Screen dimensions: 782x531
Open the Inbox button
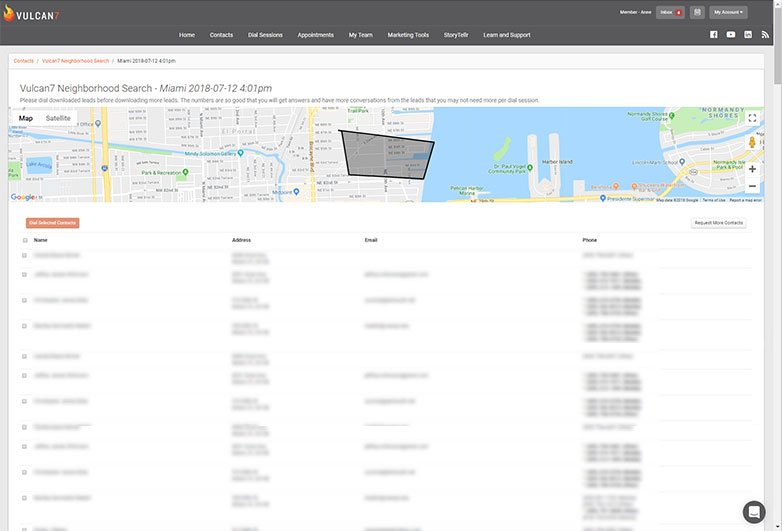click(x=670, y=12)
